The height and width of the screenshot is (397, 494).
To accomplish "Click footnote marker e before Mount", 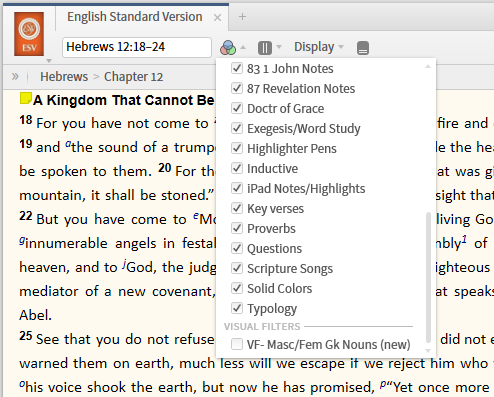I will point(196,216).
